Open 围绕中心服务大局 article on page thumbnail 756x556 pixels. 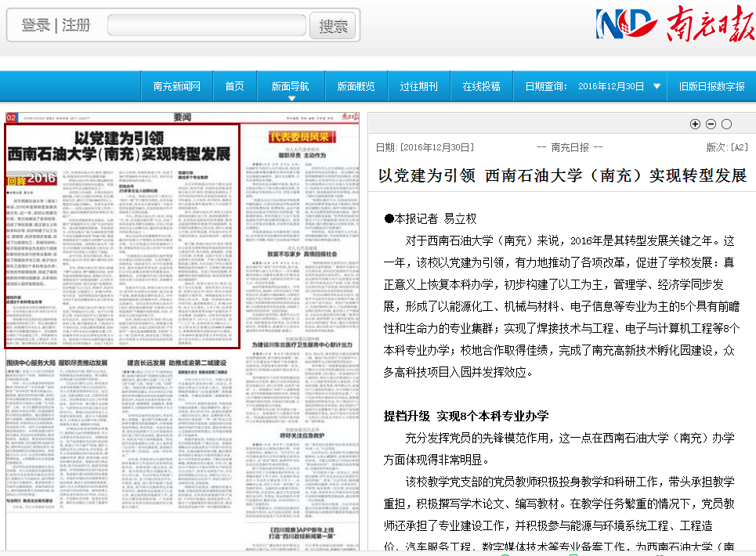pyautogui.click(x=57, y=363)
